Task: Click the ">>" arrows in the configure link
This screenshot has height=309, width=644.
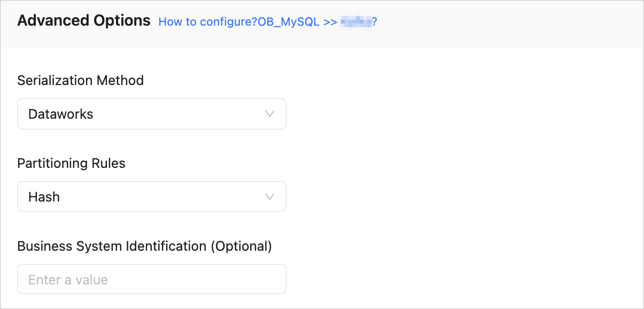Action: (x=330, y=22)
